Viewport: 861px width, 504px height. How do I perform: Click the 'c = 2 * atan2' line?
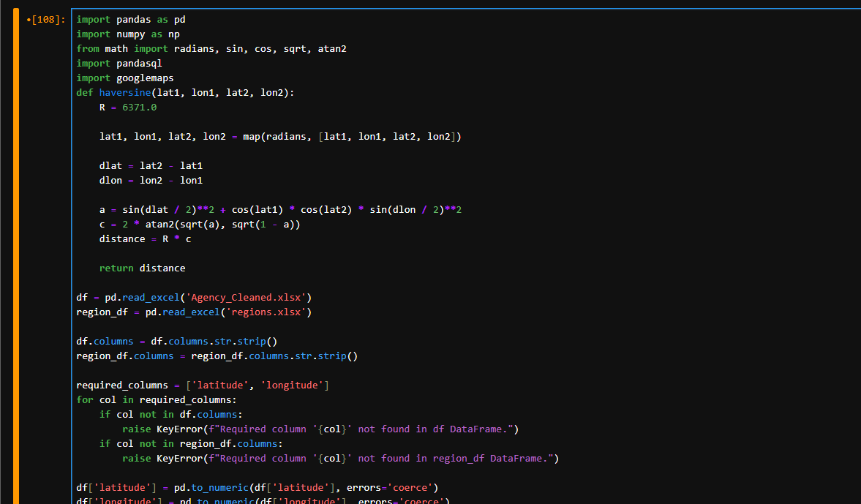pyautogui.click(x=200, y=224)
